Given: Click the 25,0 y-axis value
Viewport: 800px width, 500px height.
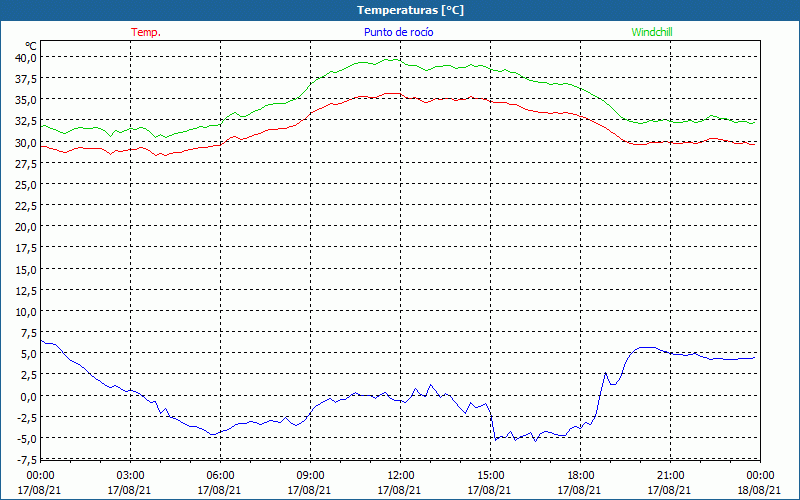Looking at the screenshot, I should tap(26, 185).
